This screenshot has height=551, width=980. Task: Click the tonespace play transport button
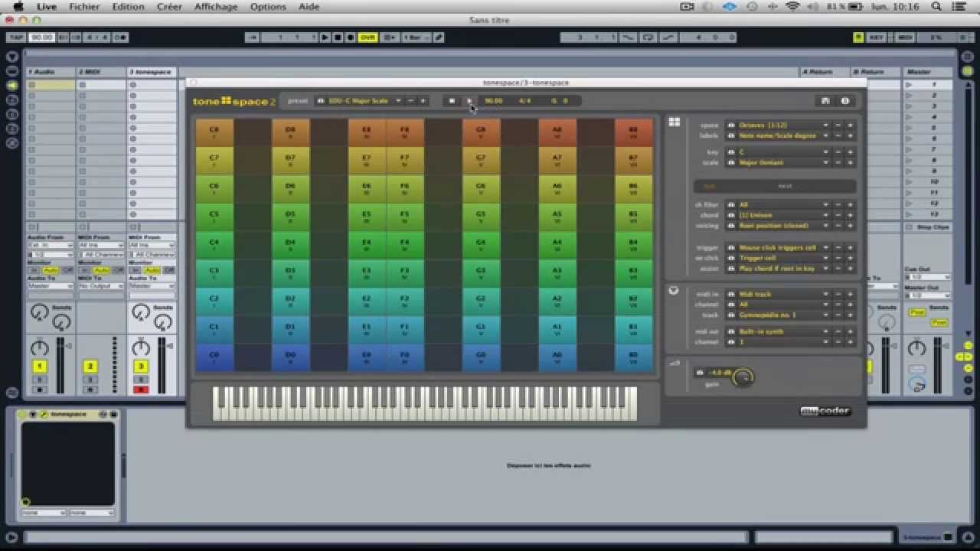[x=469, y=100]
